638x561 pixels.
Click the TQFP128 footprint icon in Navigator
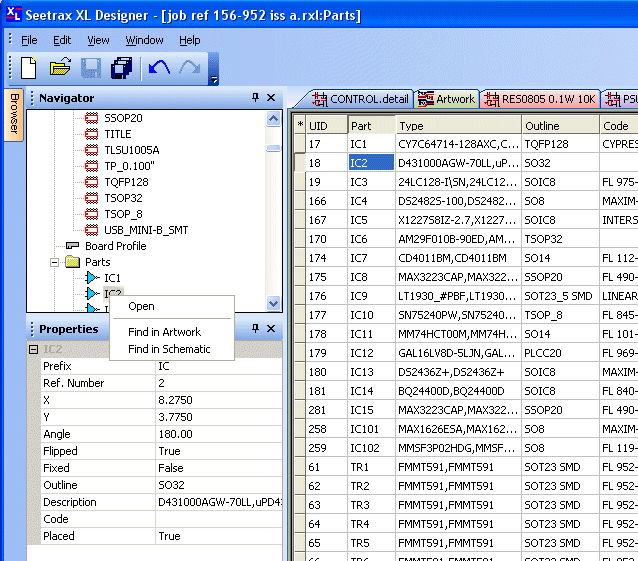[90, 182]
